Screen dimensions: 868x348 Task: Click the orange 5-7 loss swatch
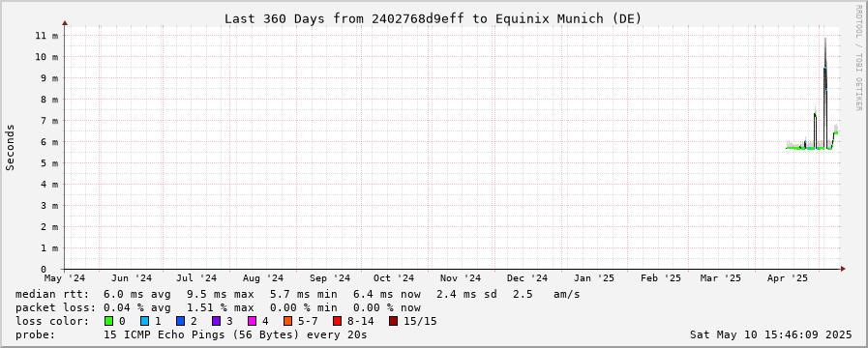point(287,321)
